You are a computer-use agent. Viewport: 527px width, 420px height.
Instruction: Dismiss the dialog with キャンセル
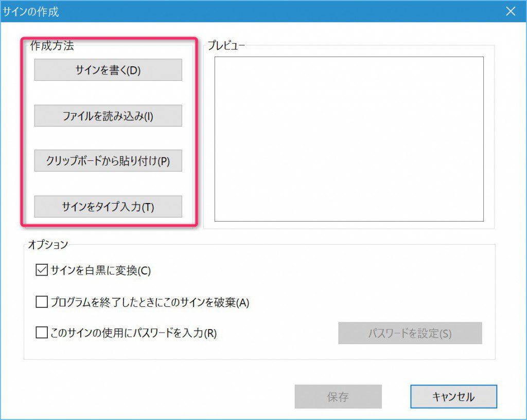(453, 396)
